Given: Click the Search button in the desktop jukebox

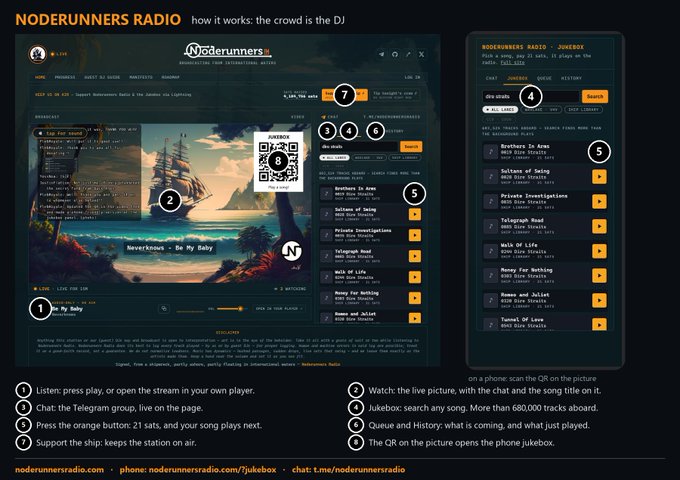Looking at the screenshot, I should tap(411, 147).
